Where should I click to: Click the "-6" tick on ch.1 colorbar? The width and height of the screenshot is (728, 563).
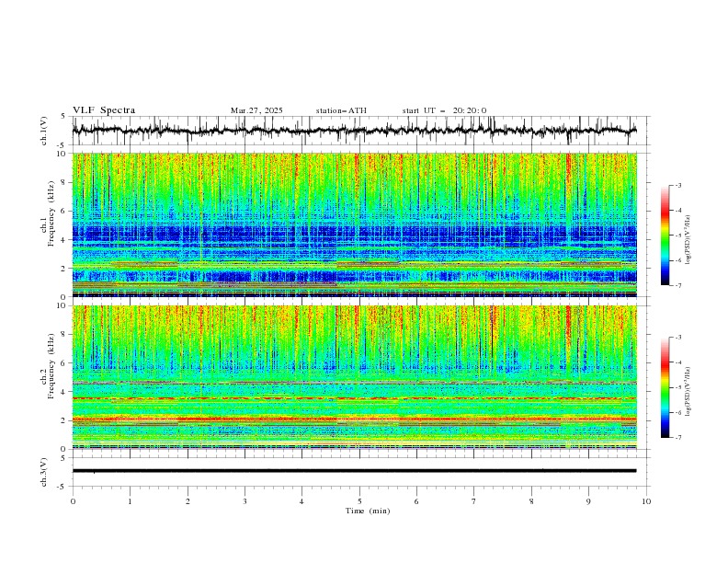click(678, 260)
